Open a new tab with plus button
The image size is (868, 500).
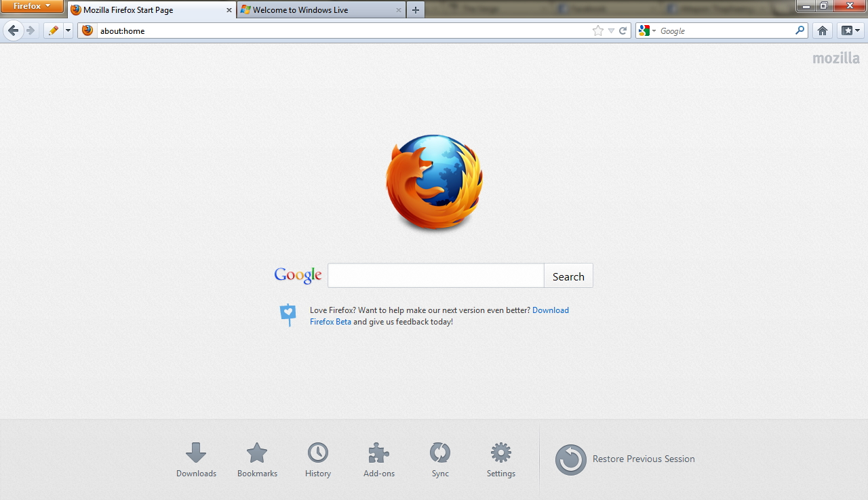click(x=416, y=10)
